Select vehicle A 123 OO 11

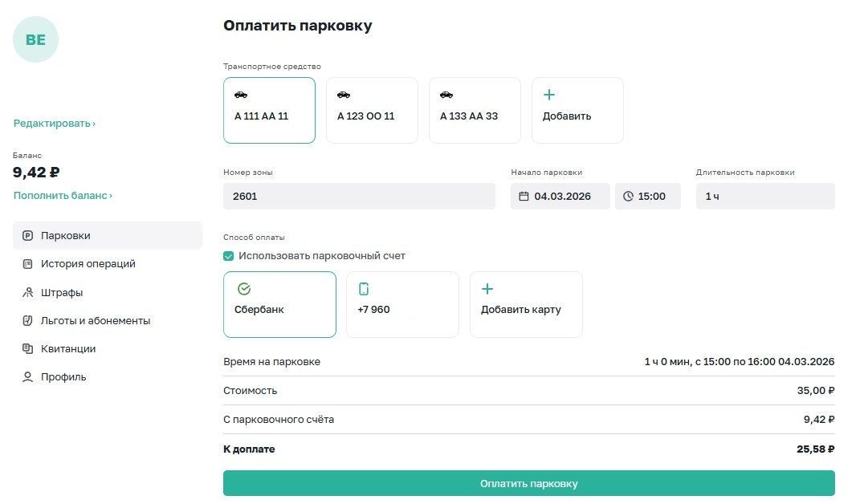click(x=372, y=111)
